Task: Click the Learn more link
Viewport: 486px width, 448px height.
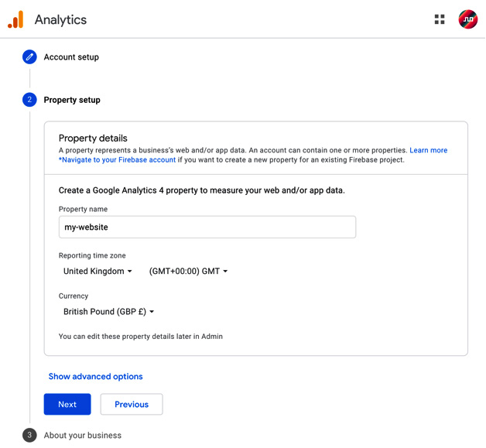Action: (x=429, y=150)
